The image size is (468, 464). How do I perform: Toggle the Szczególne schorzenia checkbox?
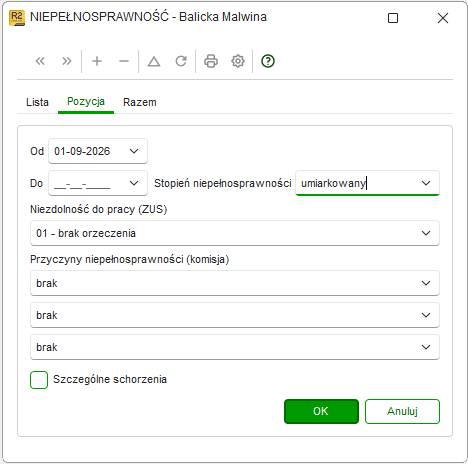click(x=39, y=380)
